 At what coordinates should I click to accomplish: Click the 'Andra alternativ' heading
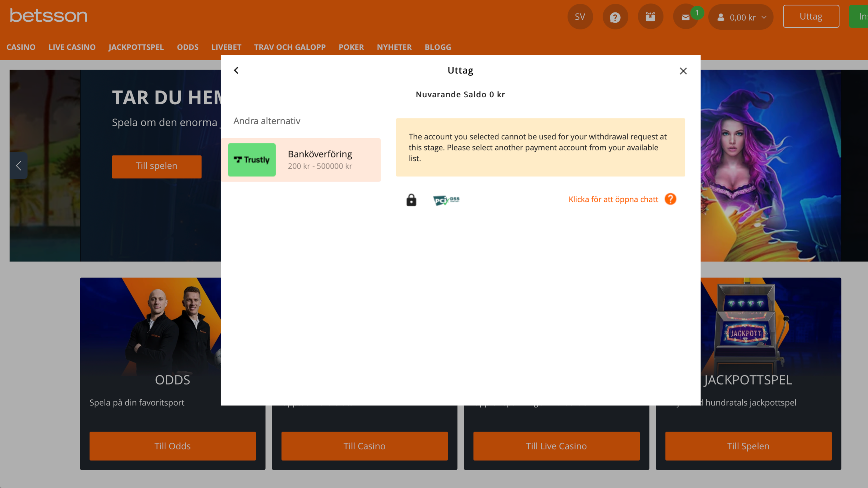coord(267,121)
